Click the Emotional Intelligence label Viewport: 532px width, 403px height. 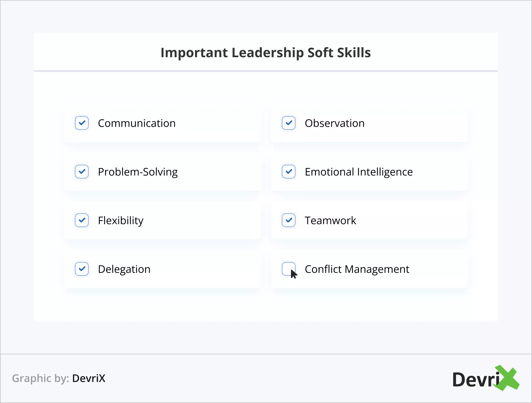tap(359, 172)
